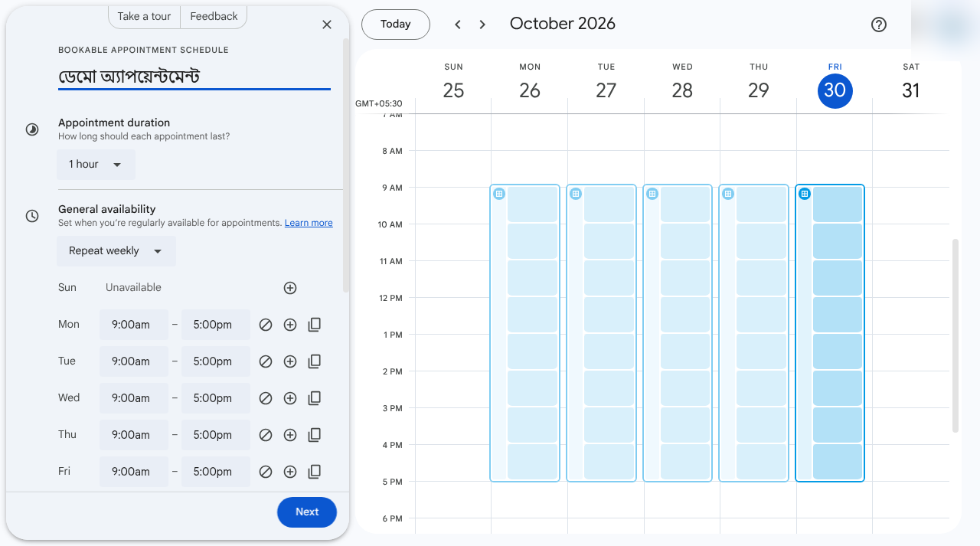Mark Monday as unavailable
The image size is (980, 546).
(x=266, y=325)
